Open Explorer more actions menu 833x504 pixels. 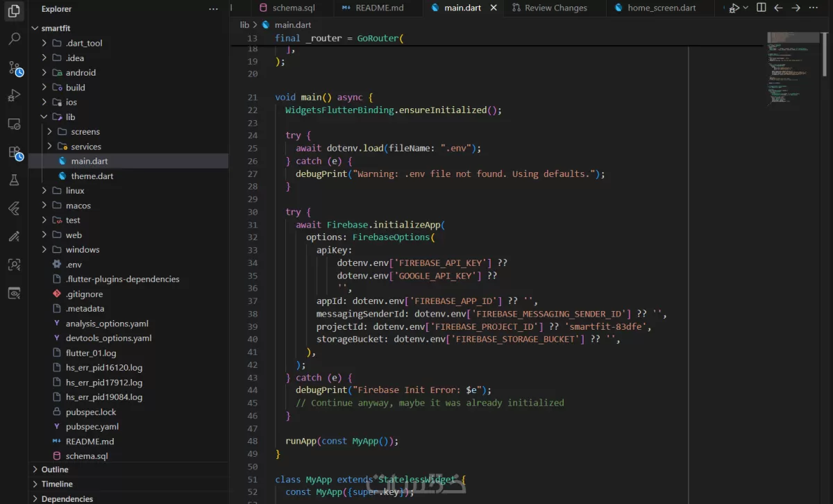coord(213,9)
